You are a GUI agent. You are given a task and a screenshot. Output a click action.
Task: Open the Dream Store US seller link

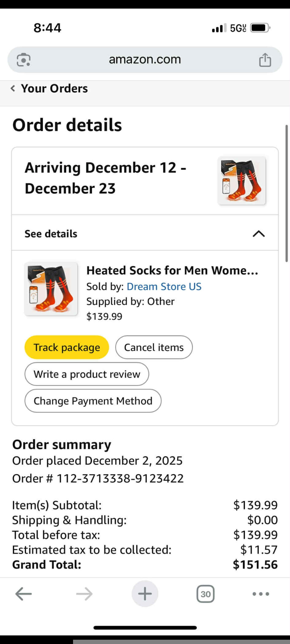click(x=164, y=287)
